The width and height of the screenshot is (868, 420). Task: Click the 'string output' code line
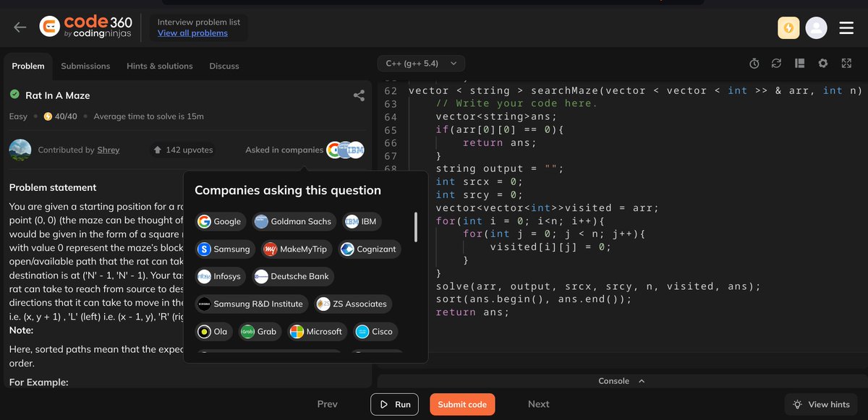click(x=499, y=168)
